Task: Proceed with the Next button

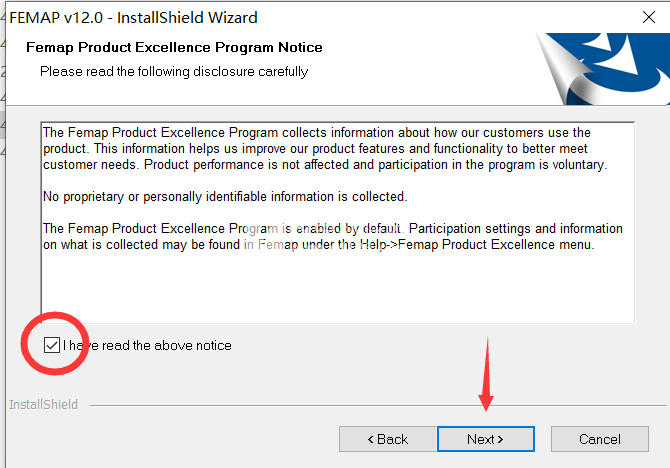Action: click(x=486, y=439)
